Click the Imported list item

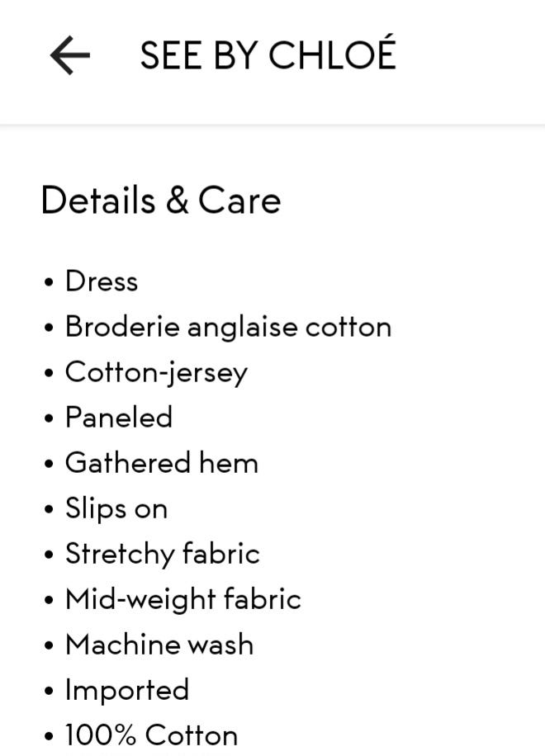click(x=127, y=690)
